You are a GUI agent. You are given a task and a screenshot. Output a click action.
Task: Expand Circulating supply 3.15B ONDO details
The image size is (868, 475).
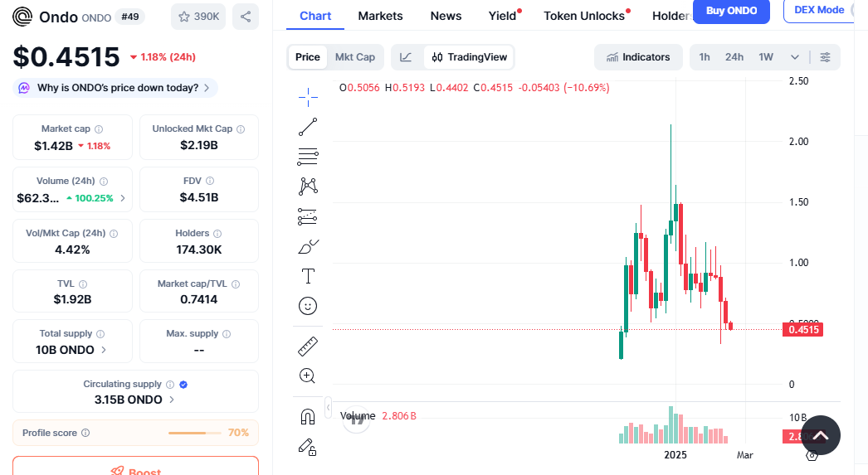tap(134, 400)
